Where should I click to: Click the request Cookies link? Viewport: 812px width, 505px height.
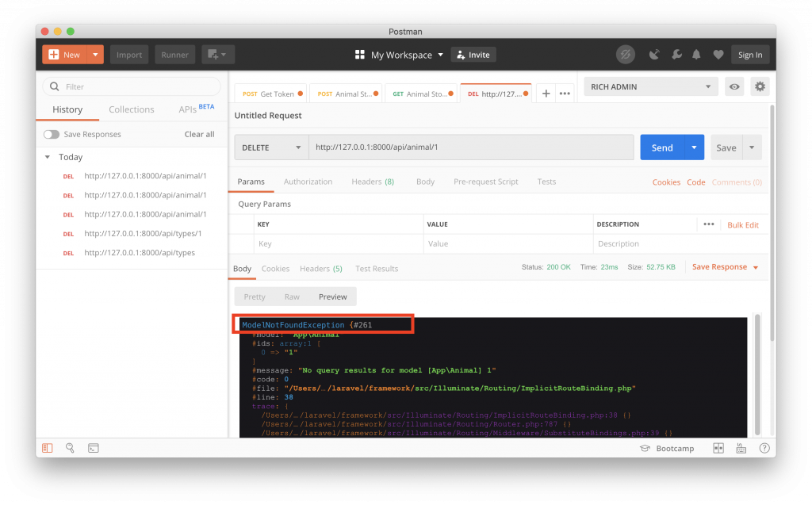pos(666,182)
